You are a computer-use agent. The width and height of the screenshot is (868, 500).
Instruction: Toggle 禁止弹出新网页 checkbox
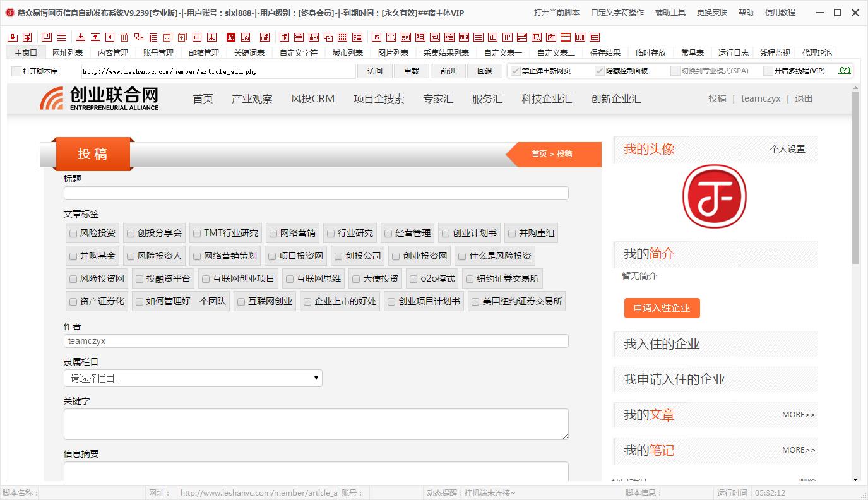tap(515, 71)
